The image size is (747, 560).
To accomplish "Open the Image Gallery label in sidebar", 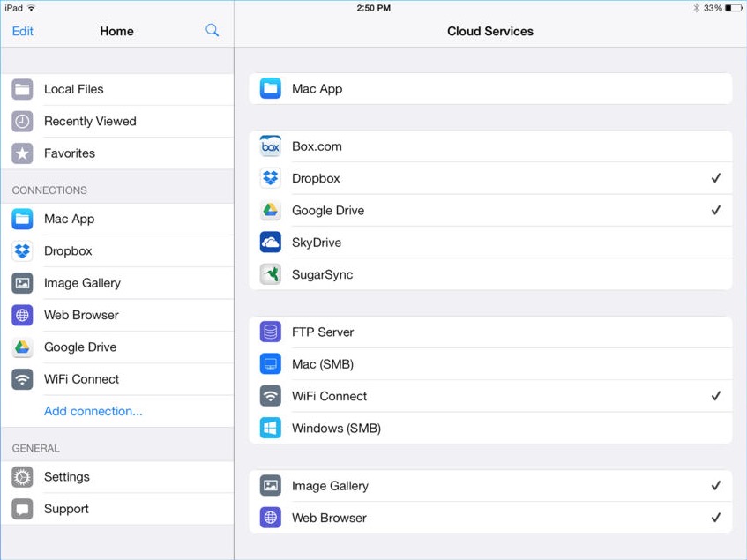I will coord(82,283).
